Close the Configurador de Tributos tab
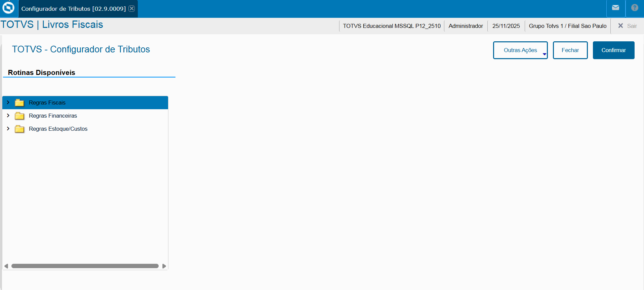Image resolution: width=644 pixels, height=290 pixels. coord(132,8)
